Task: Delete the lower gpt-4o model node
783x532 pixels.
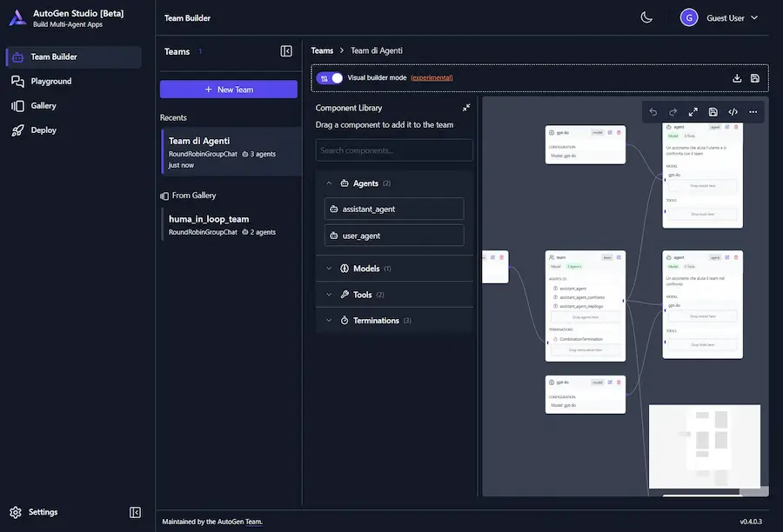Action: 619,382
